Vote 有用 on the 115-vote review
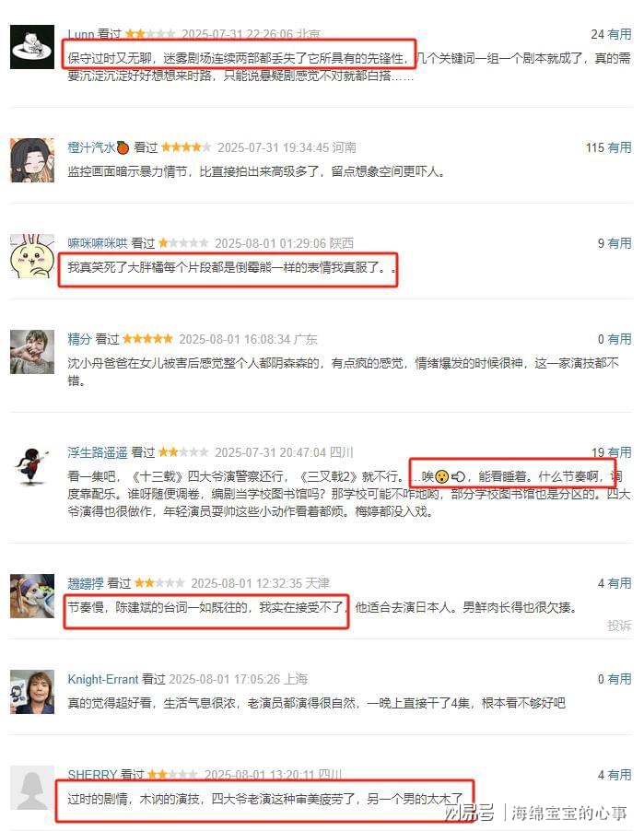The image size is (644, 831). 619,147
